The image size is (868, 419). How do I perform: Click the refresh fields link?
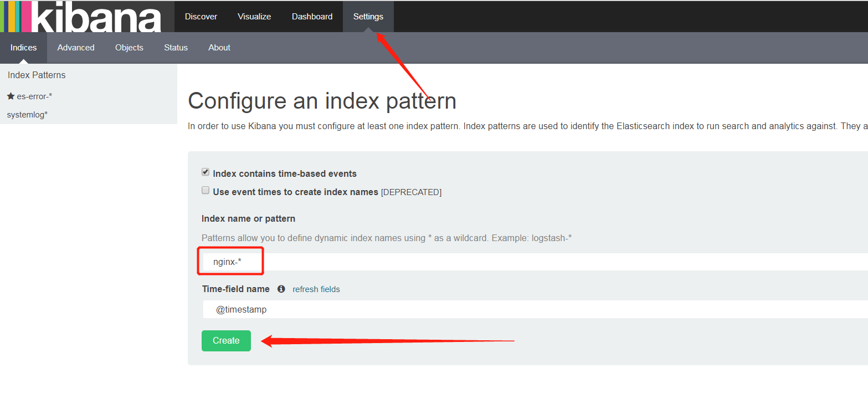(x=316, y=289)
